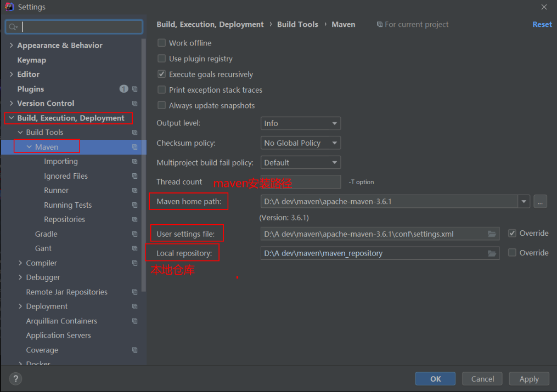Toggle Override for User settings file
This screenshot has height=392, width=557.
click(512, 234)
